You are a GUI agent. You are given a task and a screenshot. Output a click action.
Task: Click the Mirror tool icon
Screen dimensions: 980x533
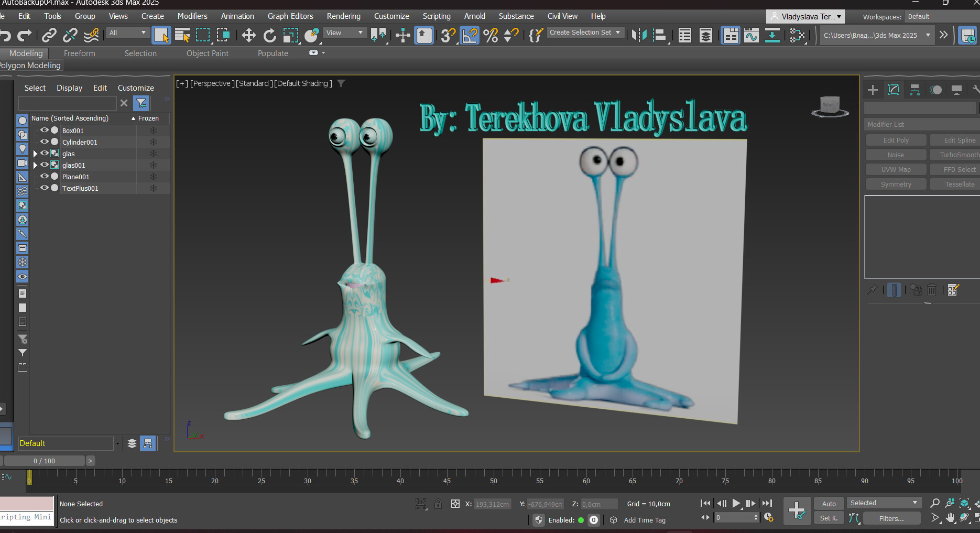639,36
